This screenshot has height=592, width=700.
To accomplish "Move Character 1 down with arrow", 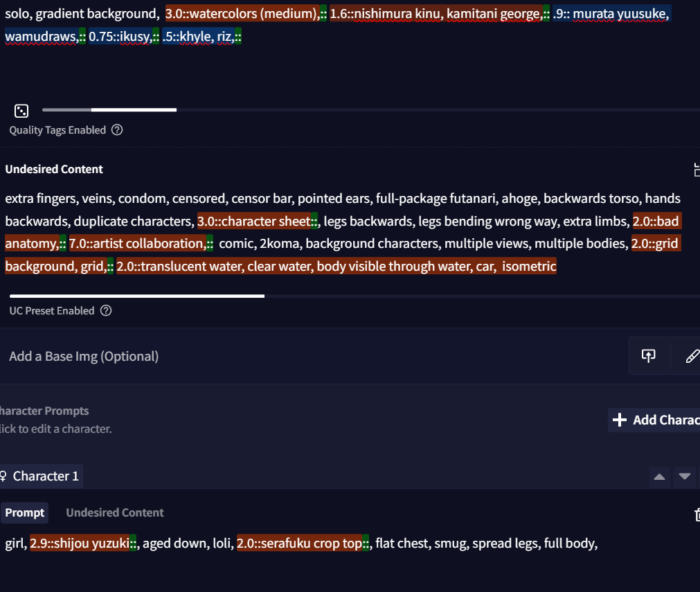I will point(684,476).
